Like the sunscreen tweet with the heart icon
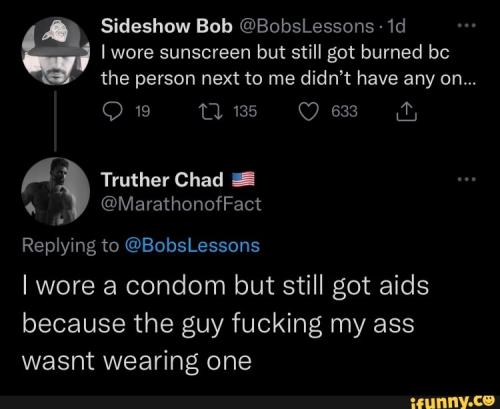 click(309, 112)
